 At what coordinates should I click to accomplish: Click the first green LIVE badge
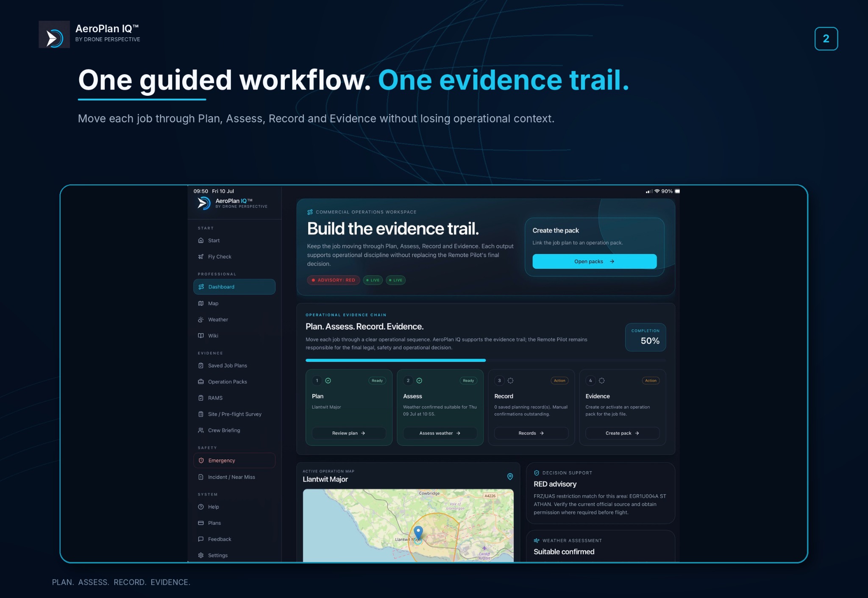point(373,280)
